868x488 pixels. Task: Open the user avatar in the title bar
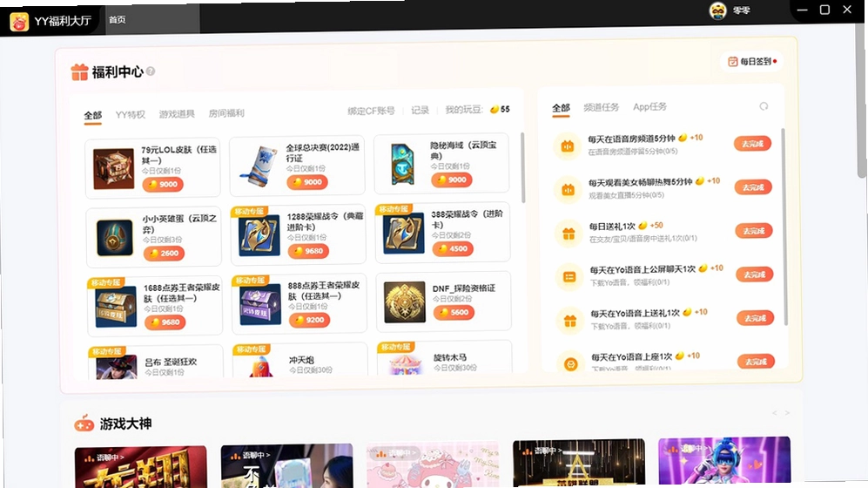click(x=717, y=10)
